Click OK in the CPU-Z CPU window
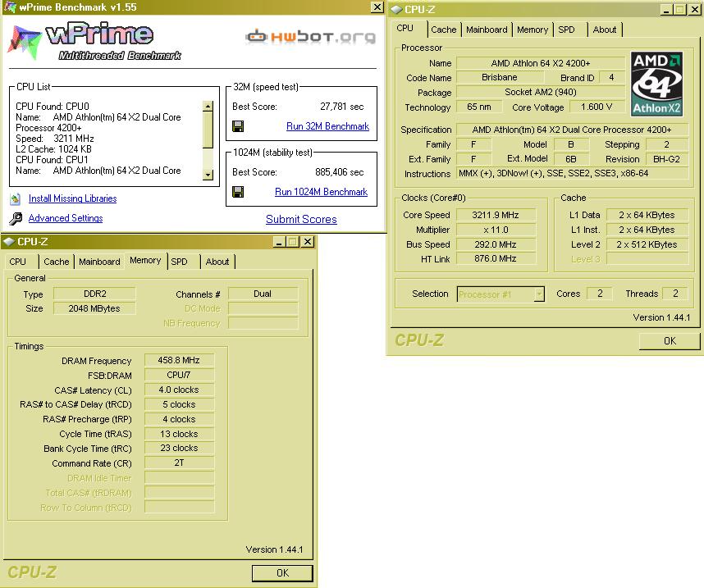The width and height of the screenshot is (704, 588). click(670, 341)
